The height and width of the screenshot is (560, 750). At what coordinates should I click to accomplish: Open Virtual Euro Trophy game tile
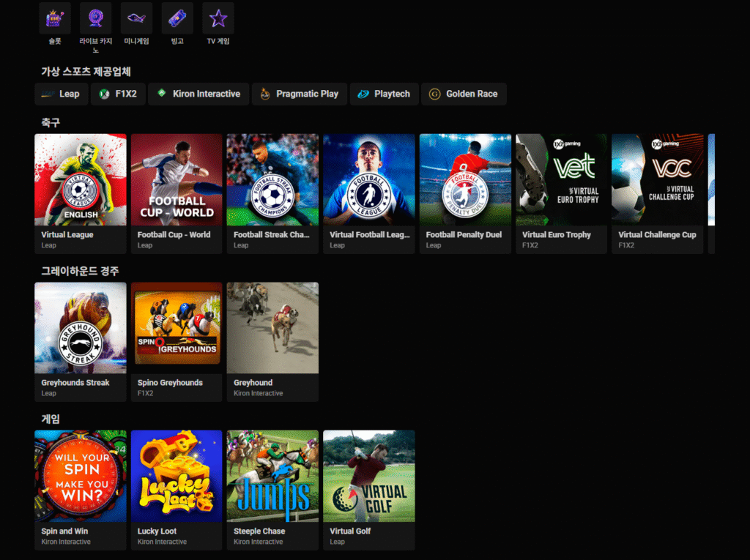tap(561, 179)
